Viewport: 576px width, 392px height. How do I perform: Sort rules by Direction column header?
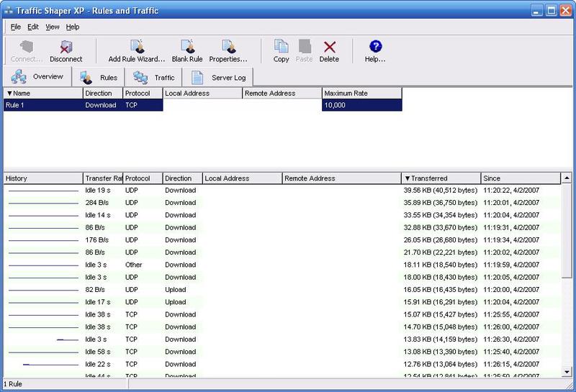click(103, 94)
